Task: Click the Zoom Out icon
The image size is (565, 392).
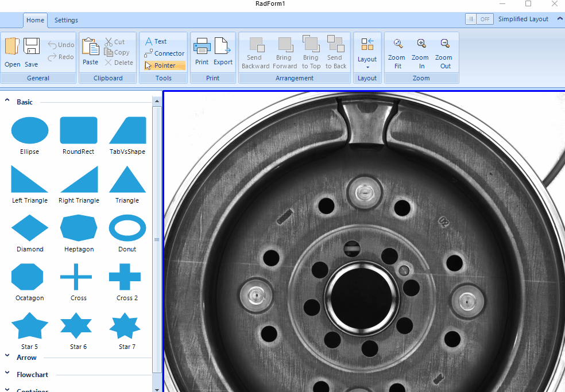Action: point(444,44)
